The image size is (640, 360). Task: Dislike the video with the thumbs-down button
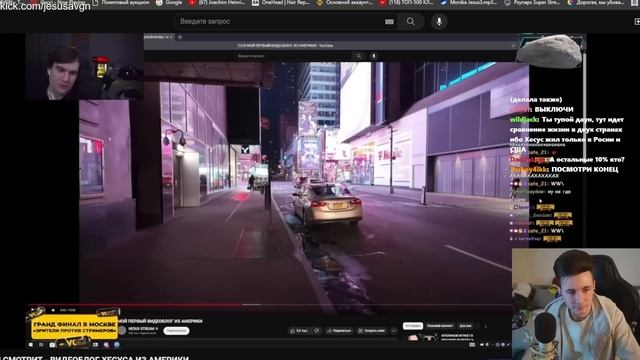pyautogui.click(x=317, y=331)
